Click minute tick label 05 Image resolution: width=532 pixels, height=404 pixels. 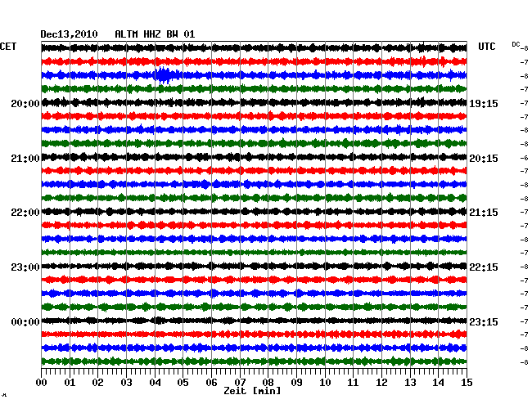coord(183,383)
